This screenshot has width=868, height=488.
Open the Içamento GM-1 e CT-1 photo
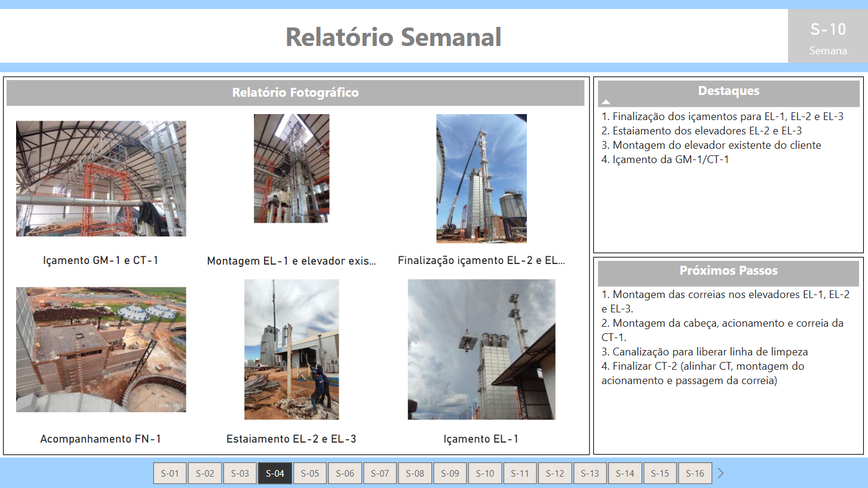(101, 179)
